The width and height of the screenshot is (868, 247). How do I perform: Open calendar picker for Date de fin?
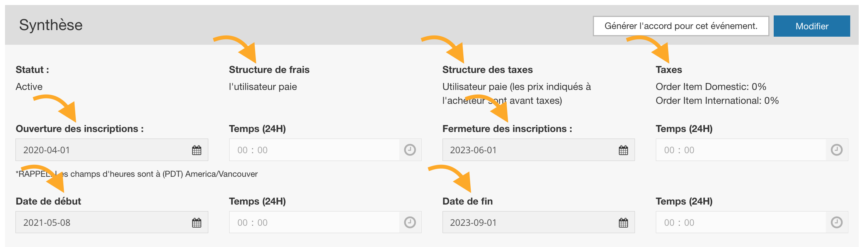click(x=623, y=223)
